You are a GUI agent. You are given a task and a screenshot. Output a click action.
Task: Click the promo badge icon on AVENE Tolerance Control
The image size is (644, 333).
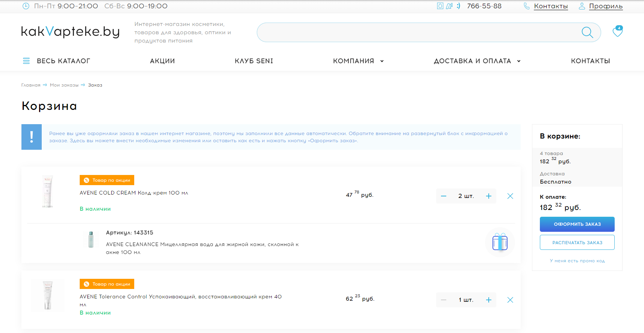click(x=86, y=284)
